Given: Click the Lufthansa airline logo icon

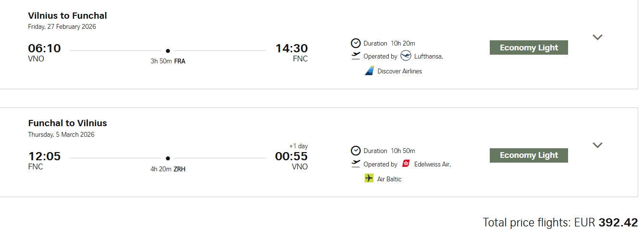Looking at the screenshot, I should (406, 56).
